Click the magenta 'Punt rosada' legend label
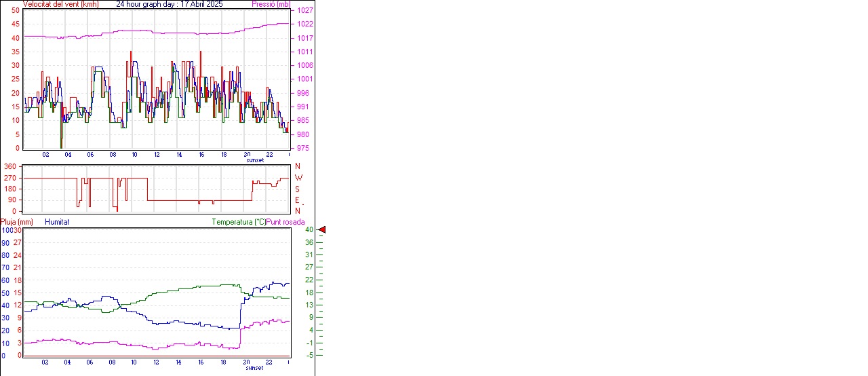Image resolution: width=868 pixels, height=376 pixels. [x=285, y=222]
